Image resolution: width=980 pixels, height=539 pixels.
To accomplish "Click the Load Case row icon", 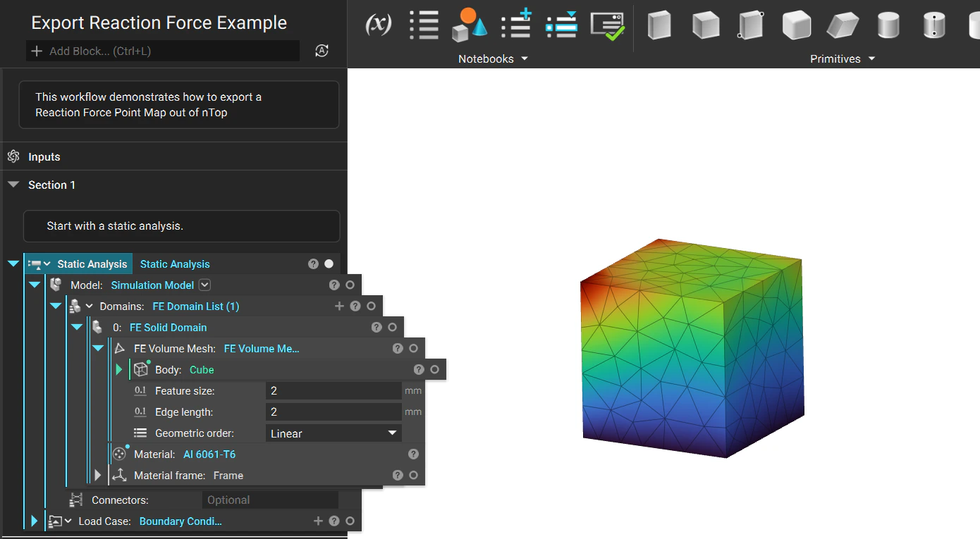I will click(x=55, y=521).
